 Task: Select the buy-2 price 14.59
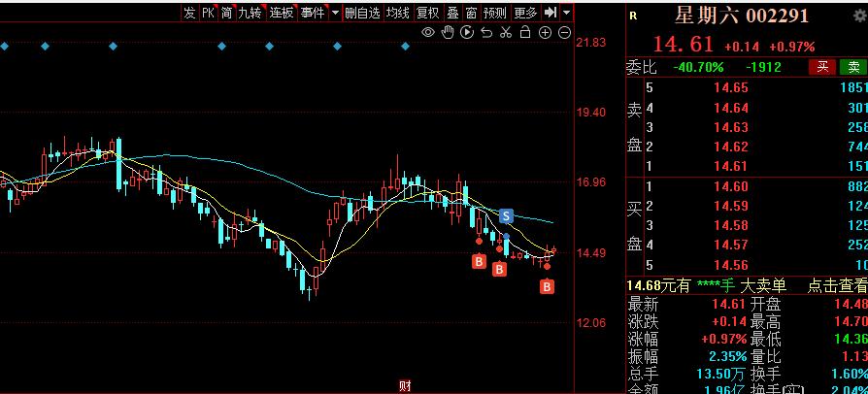731,207
